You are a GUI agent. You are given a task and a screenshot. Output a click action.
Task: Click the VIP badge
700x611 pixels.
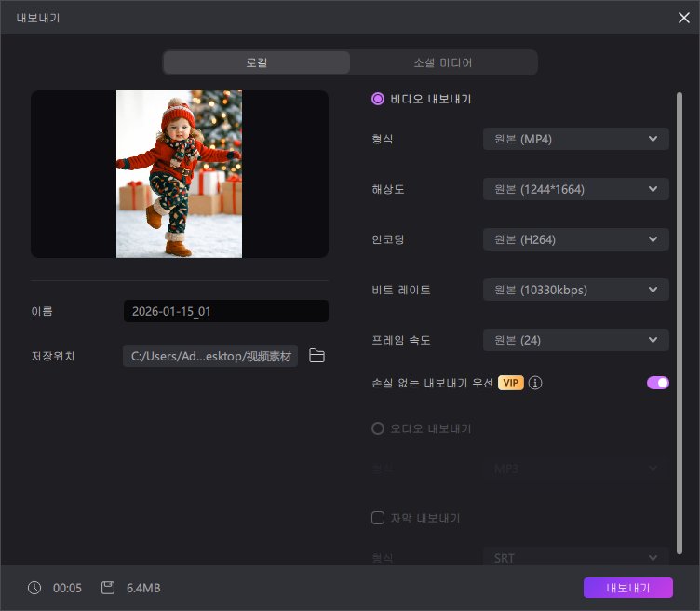(x=511, y=383)
